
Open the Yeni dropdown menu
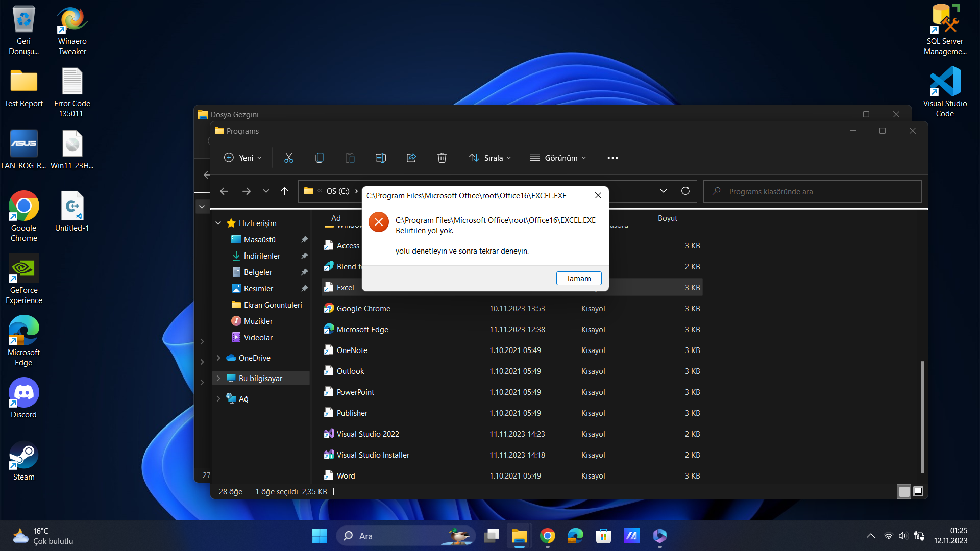243,158
